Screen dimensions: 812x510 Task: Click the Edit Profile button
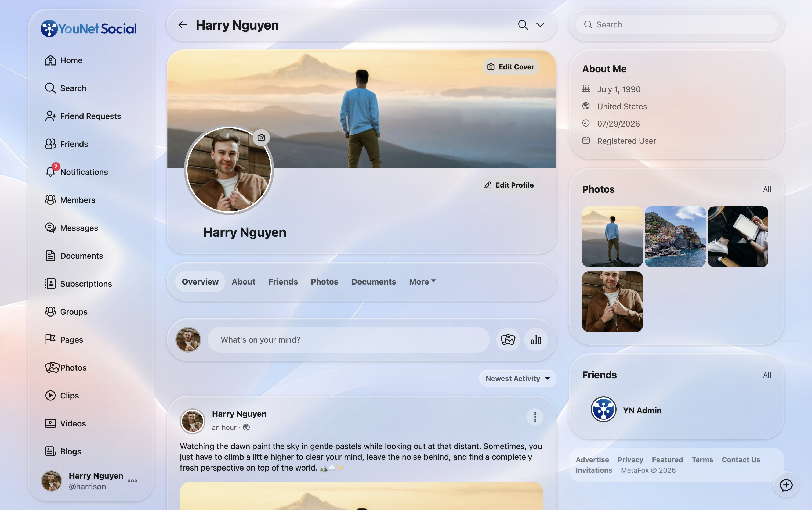509,185
